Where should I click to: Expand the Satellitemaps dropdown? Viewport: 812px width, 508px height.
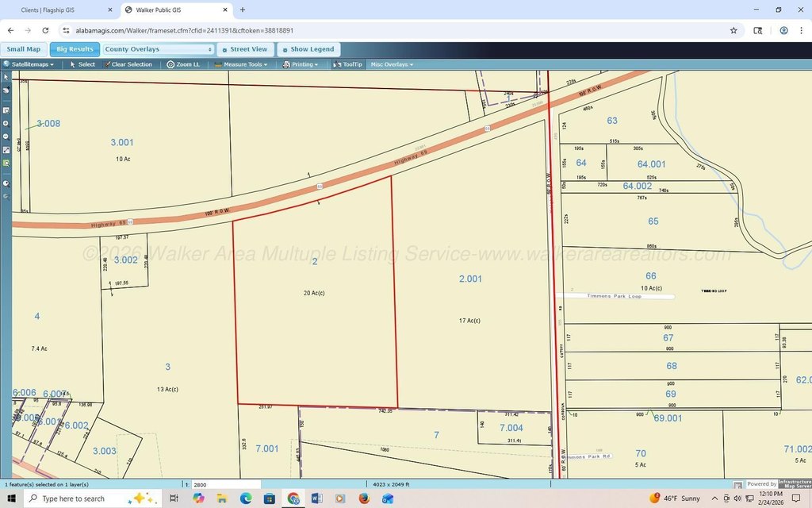click(29, 64)
